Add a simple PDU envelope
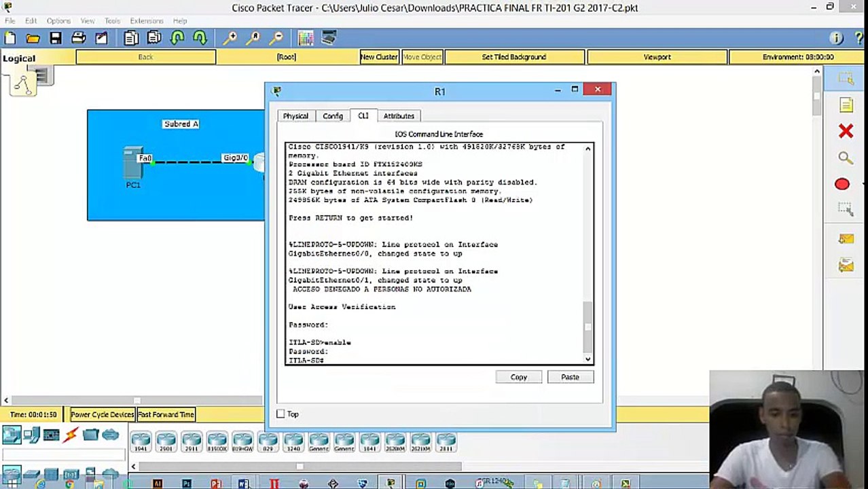868x489 pixels. click(846, 238)
